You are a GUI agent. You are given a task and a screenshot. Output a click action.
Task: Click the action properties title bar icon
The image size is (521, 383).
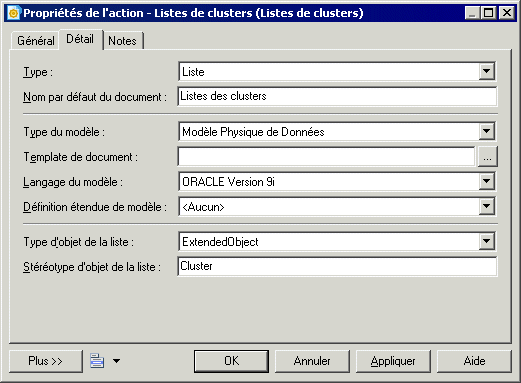pyautogui.click(x=13, y=13)
